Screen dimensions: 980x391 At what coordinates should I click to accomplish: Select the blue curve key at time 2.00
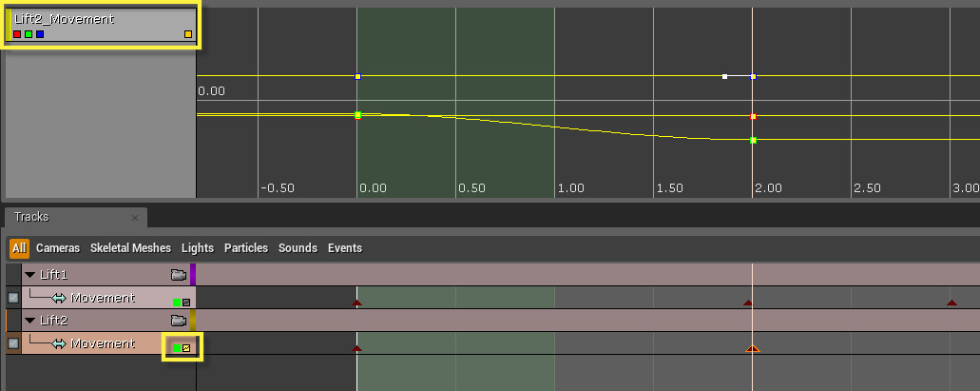tap(753, 76)
